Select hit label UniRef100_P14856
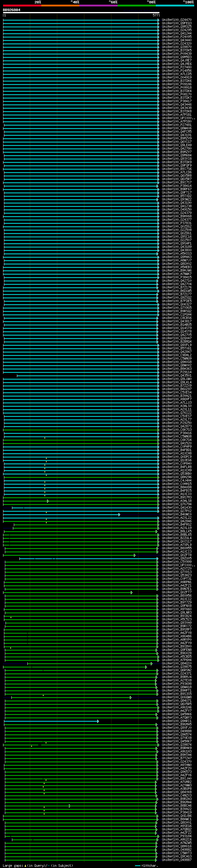The width and height of the screenshot is (197, 868). tap(176, 71)
